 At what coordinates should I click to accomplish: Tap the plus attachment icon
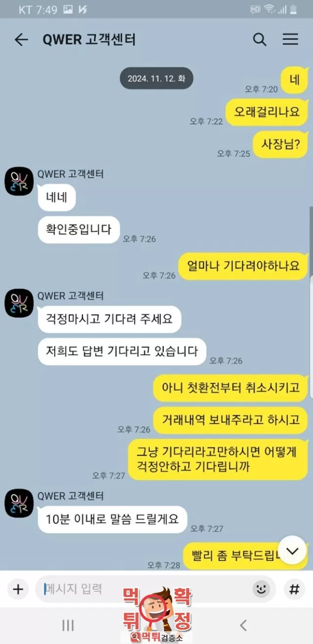[x=18, y=589]
